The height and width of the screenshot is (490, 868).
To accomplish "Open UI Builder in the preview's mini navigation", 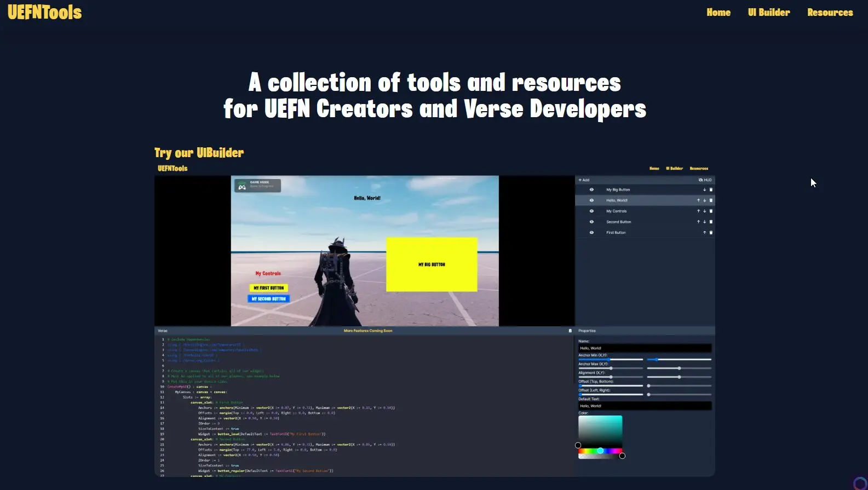I will point(674,169).
